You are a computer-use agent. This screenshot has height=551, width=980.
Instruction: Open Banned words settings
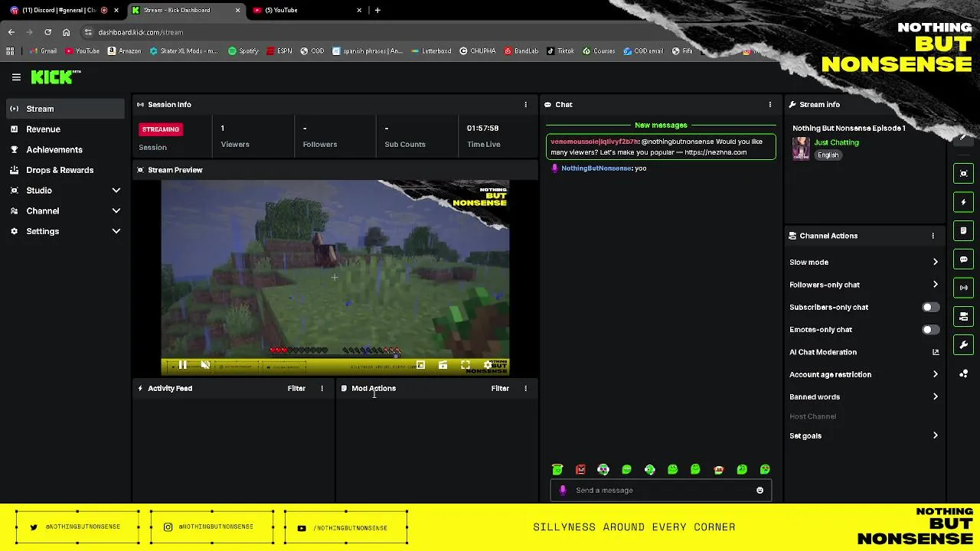pyautogui.click(x=864, y=397)
